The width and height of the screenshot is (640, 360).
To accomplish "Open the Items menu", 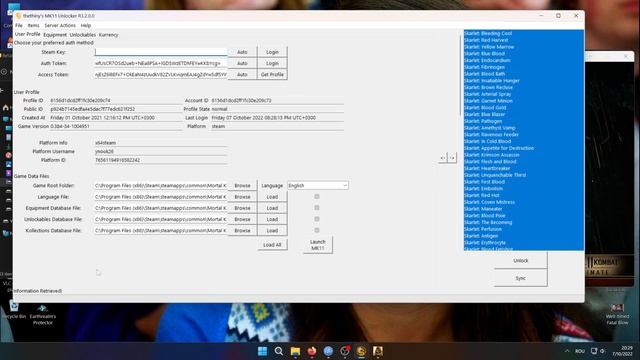I will pos(33,25).
